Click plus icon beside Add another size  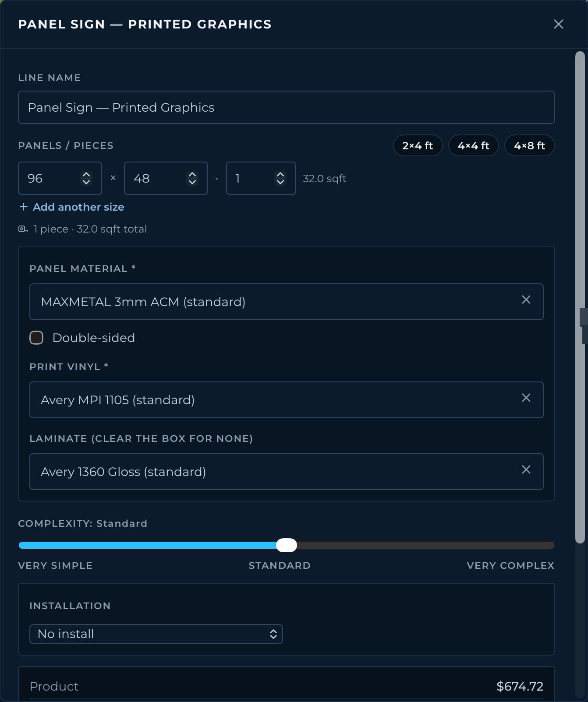(24, 207)
